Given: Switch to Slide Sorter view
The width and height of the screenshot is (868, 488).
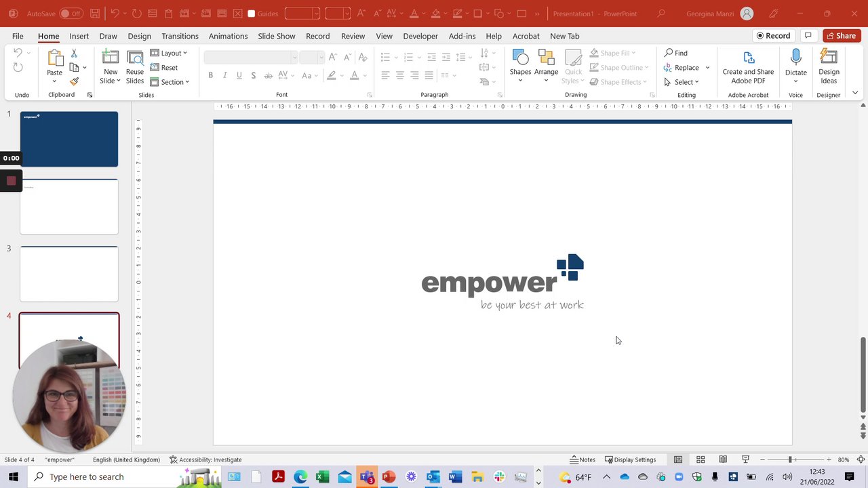Looking at the screenshot, I should [701, 460].
